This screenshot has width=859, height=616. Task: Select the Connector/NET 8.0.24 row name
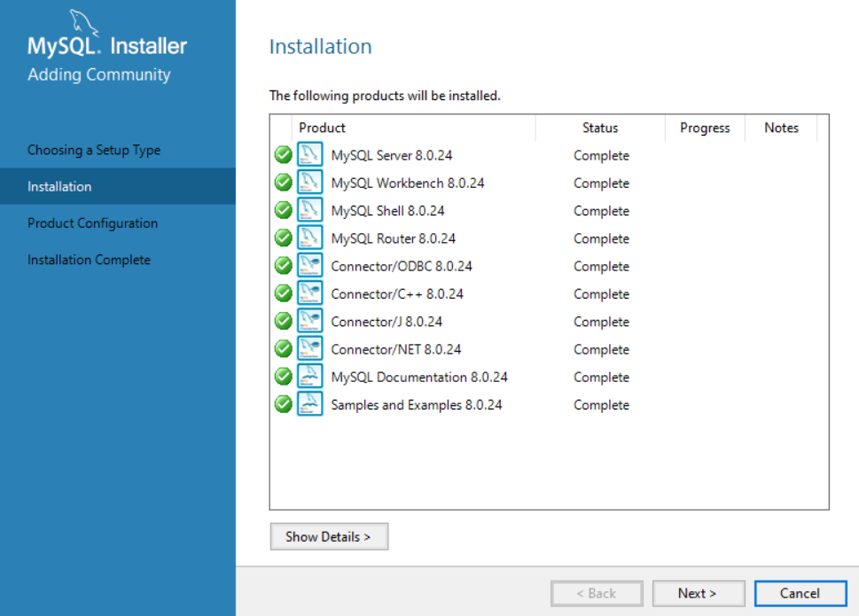[x=396, y=349]
